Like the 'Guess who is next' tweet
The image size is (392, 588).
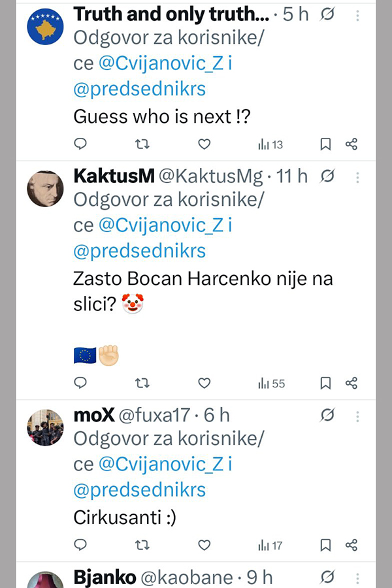pos(204,144)
